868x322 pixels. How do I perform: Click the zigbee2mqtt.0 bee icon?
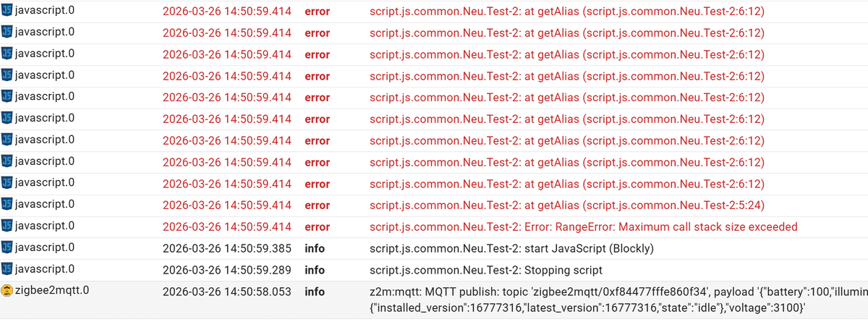[x=7, y=291]
